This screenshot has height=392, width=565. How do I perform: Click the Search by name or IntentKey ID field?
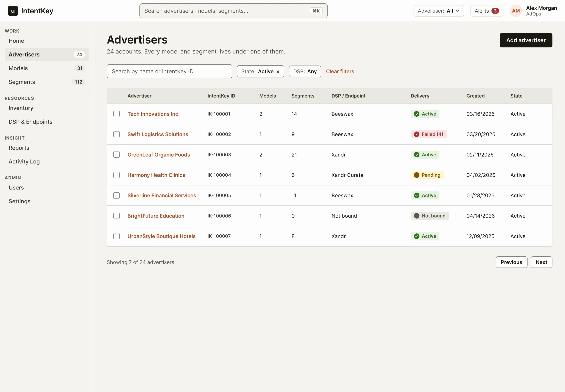(x=169, y=72)
